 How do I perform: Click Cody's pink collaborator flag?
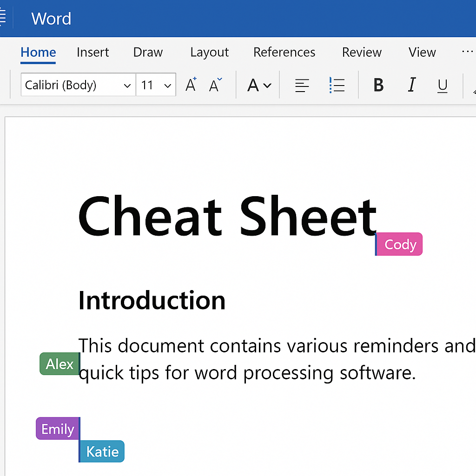tap(399, 244)
